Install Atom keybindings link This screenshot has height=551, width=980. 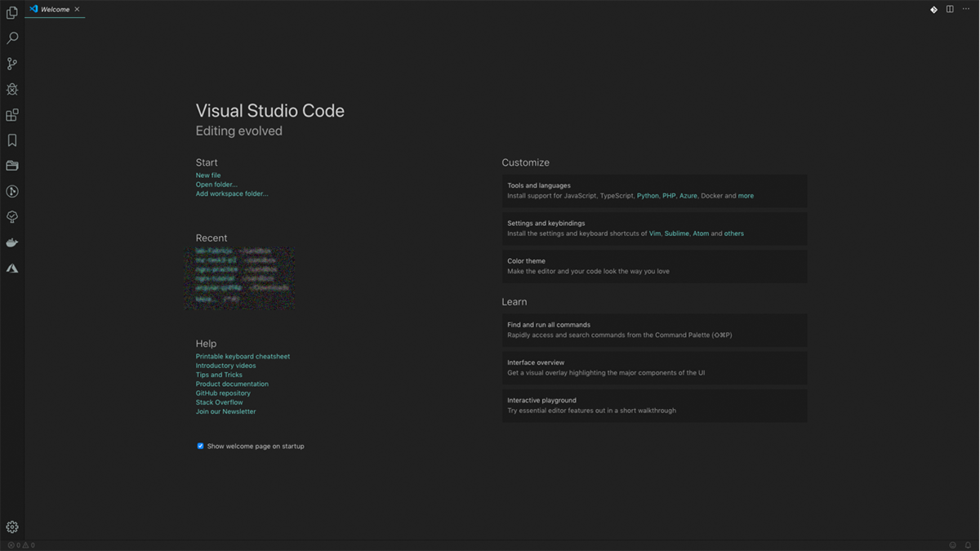701,233
